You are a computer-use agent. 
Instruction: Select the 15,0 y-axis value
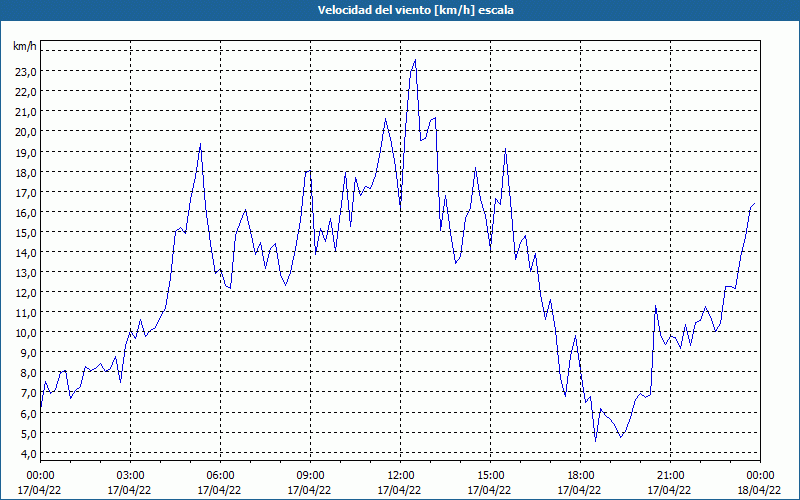click(x=26, y=233)
